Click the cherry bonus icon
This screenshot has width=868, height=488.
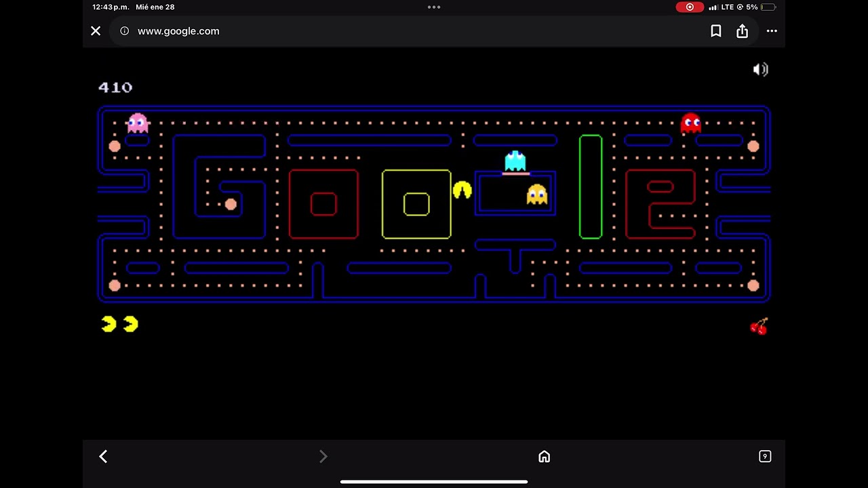[759, 327]
